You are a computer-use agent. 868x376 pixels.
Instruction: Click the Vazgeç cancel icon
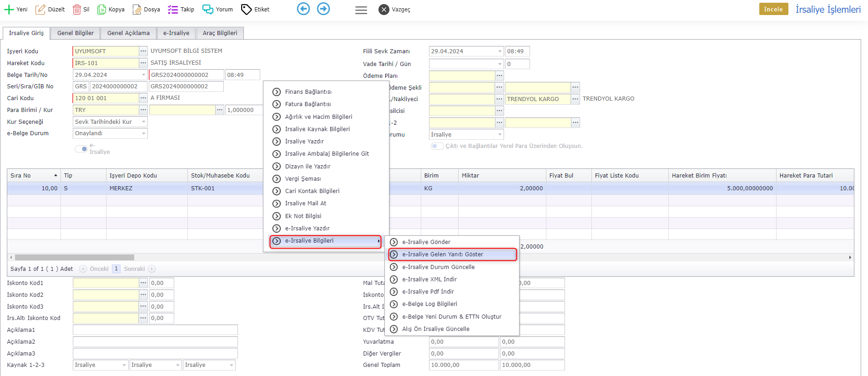point(384,10)
